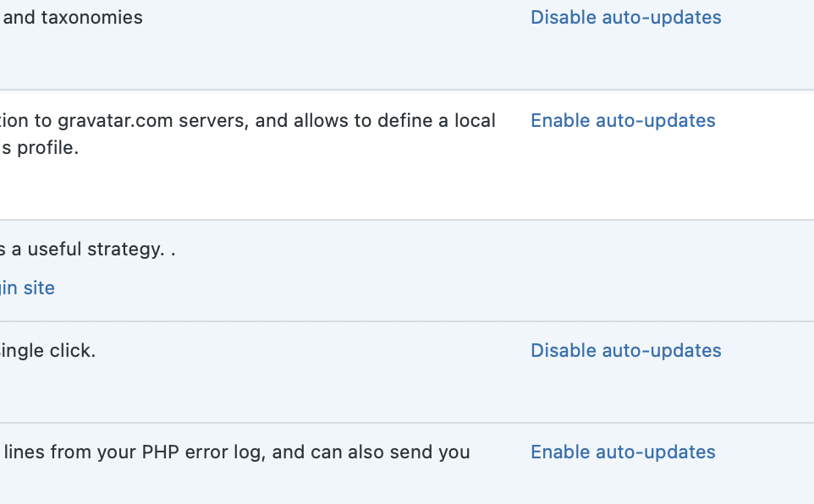Open the partially visible plugin site link

(27, 288)
